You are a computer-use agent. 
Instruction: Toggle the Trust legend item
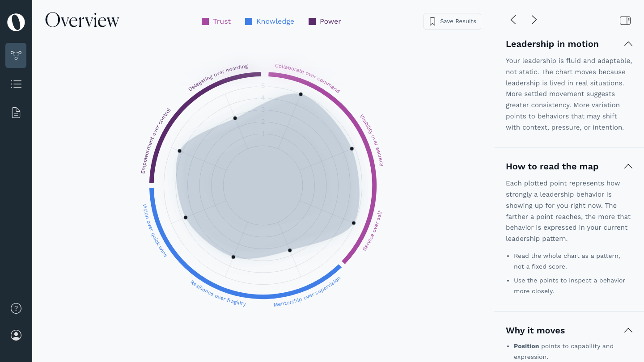(216, 21)
